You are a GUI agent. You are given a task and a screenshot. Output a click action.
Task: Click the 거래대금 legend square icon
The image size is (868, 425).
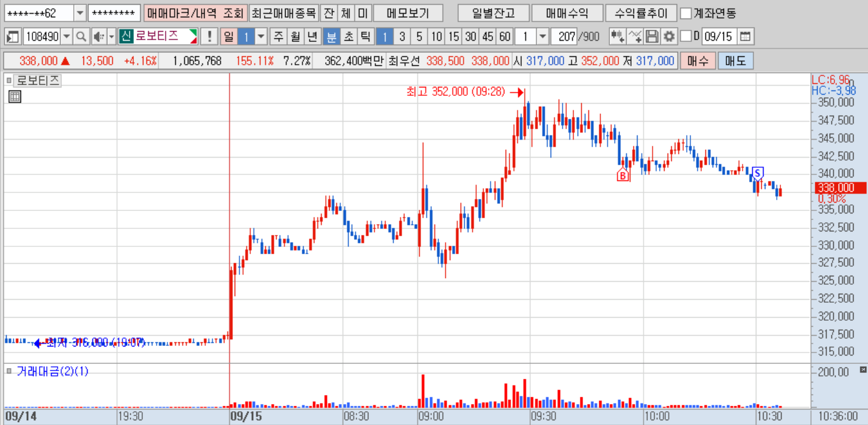8,372
